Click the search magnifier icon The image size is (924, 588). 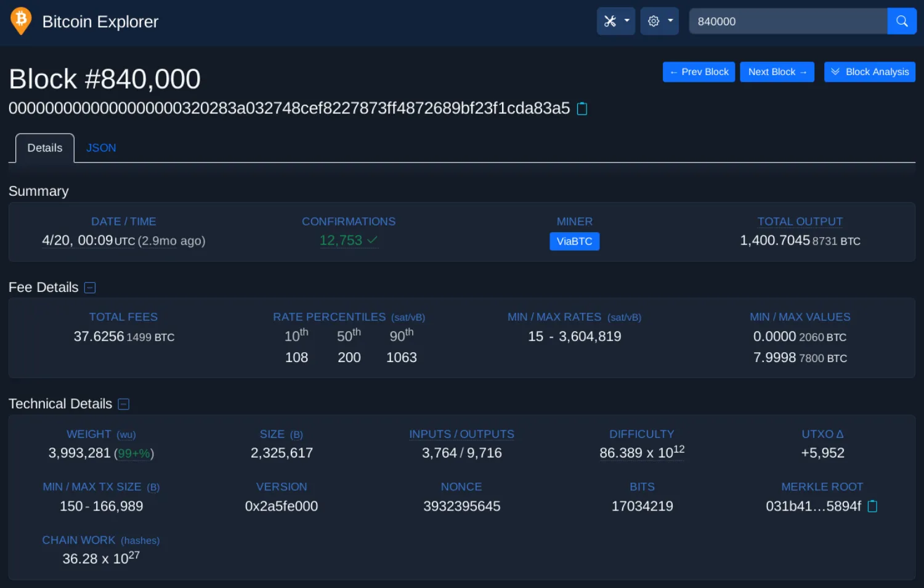[x=901, y=20]
